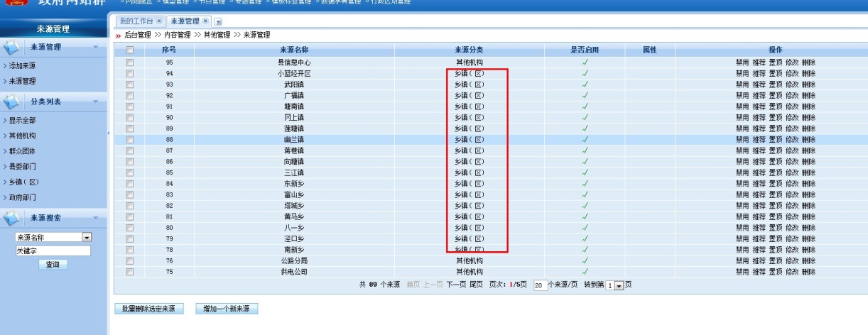Check the checkbox for row 95 县信息中心

pyautogui.click(x=129, y=62)
